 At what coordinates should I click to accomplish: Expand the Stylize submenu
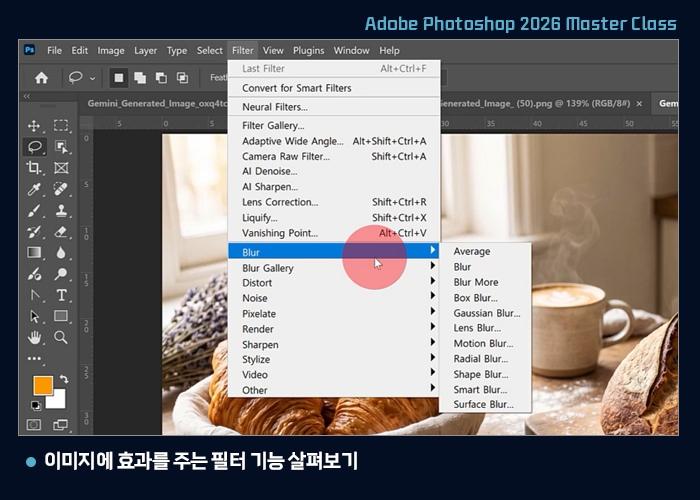tap(333, 359)
